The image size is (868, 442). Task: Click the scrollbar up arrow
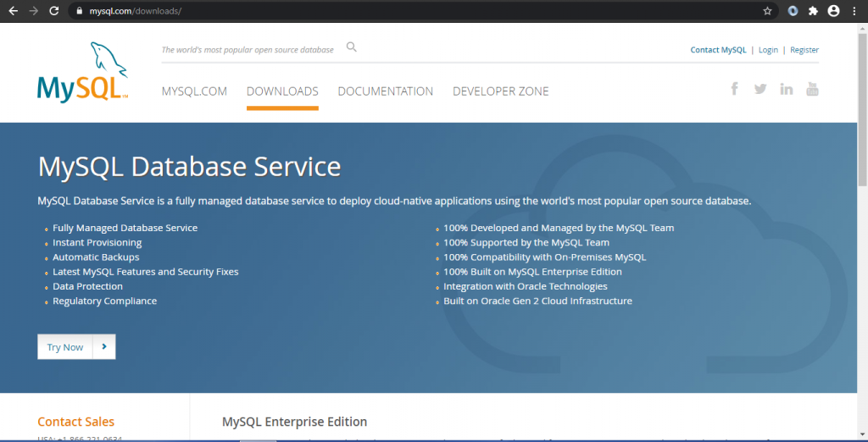(x=862, y=28)
